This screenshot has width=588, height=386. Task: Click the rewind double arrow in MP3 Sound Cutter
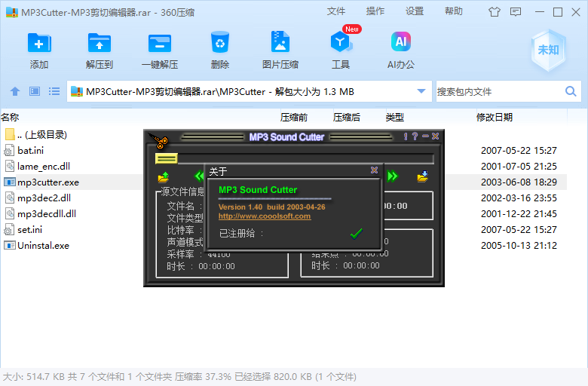click(x=199, y=176)
